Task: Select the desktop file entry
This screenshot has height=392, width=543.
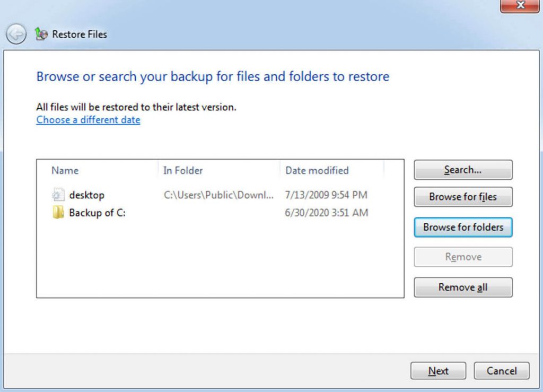Action: pos(86,195)
